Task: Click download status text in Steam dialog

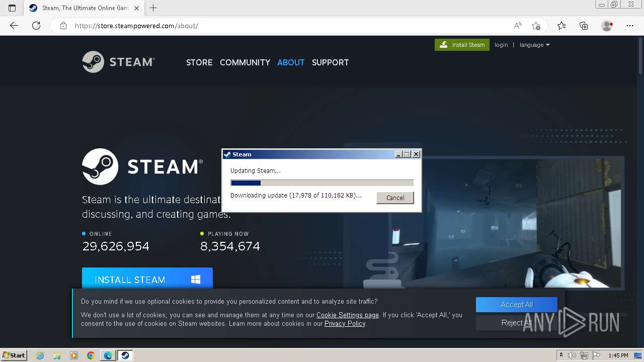Action: click(x=296, y=196)
